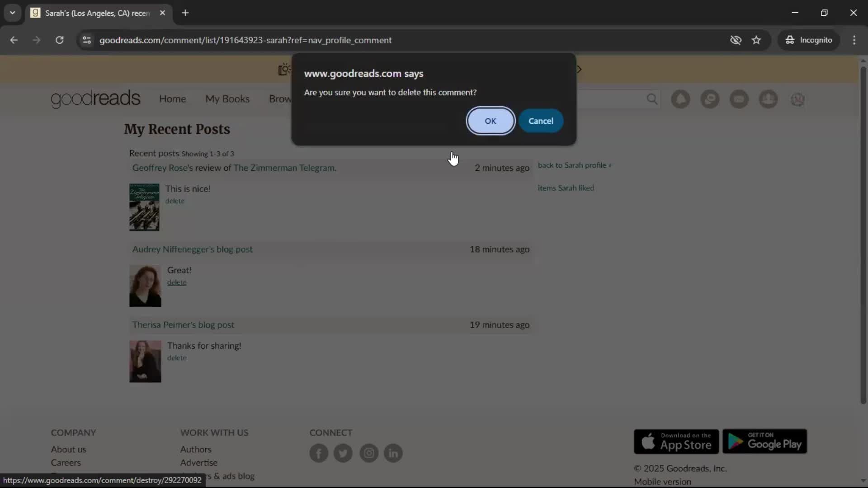Image resolution: width=868 pixels, height=488 pixels.
Task: Click the search magnifier icon
Action: pyautogui.click(x=652, y=99)
